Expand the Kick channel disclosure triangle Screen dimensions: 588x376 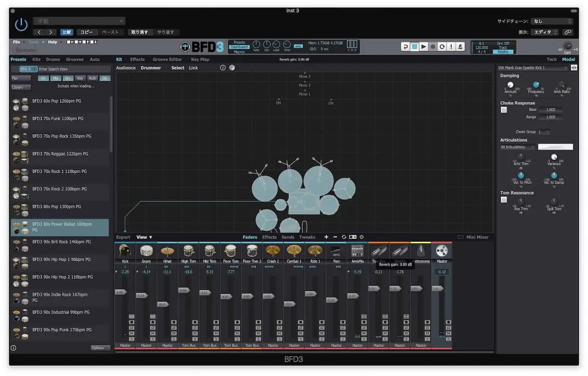click(116, 272)
